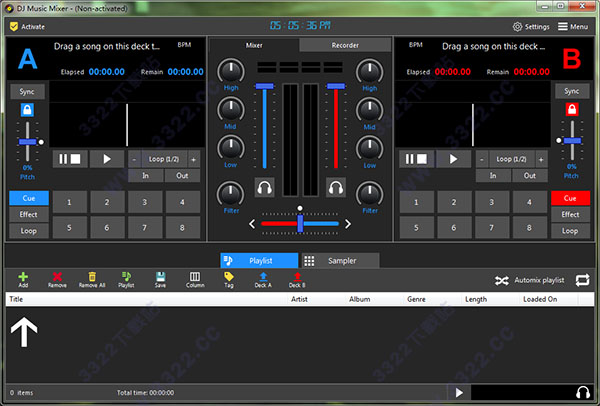Sort playlist by Length column header
The width and height of the screenshot is (600, 406).
click(491, 299)
